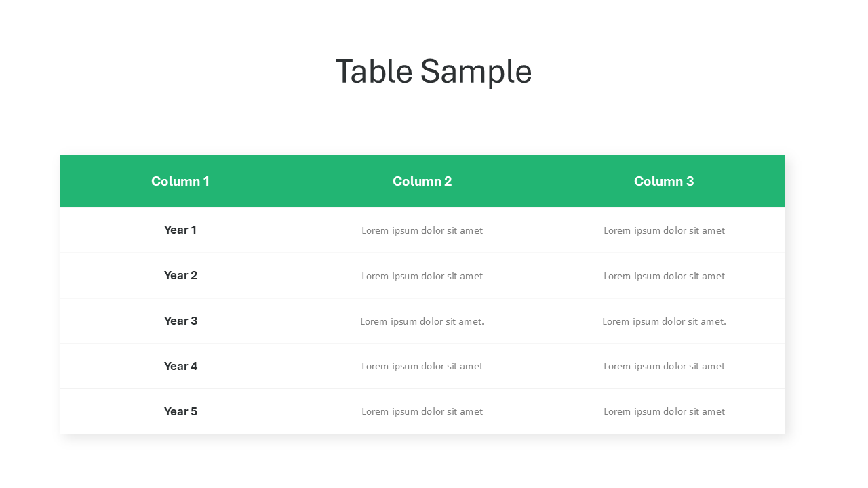Click the Year 4 row label
The width and height of the screenshot is (868, 488).
(x=180, y=366)
